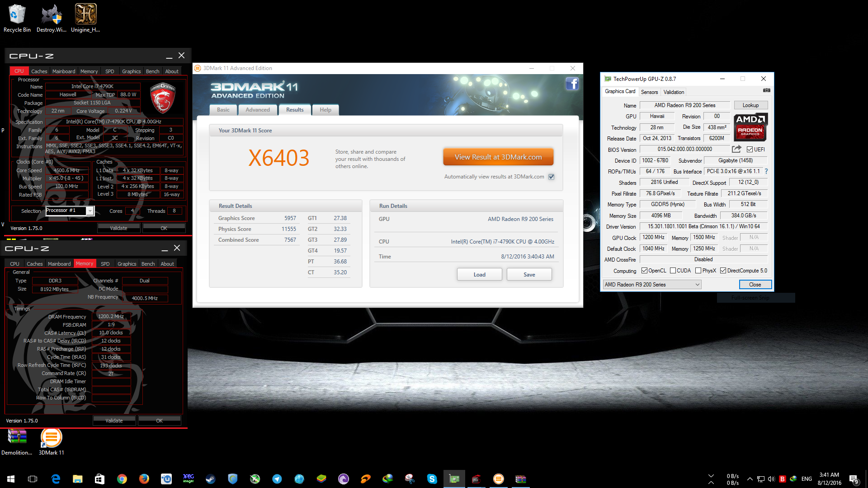This screenshot has height=488, width=868.
Task: Open Telegram from the taskbar
Action: [x=277, y=479]
